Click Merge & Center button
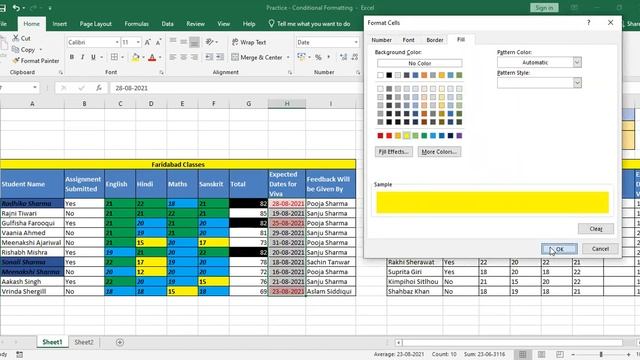Screen dimensions: 640x360 [257, 58]
